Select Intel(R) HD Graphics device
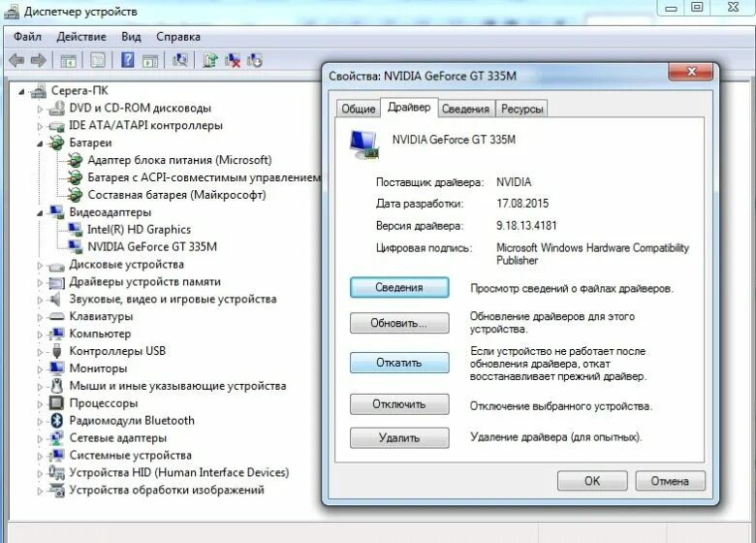This screenshot has width=756, height=543. point(139,230)
